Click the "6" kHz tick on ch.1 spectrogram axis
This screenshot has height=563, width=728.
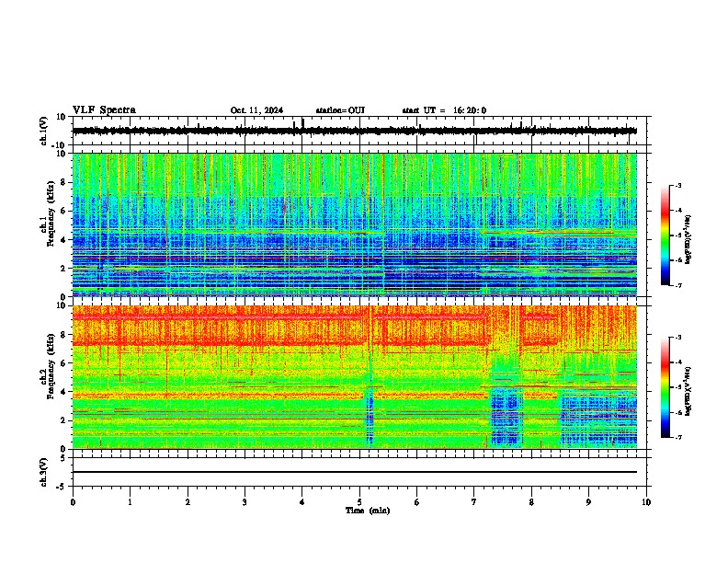tap(63, 211)
